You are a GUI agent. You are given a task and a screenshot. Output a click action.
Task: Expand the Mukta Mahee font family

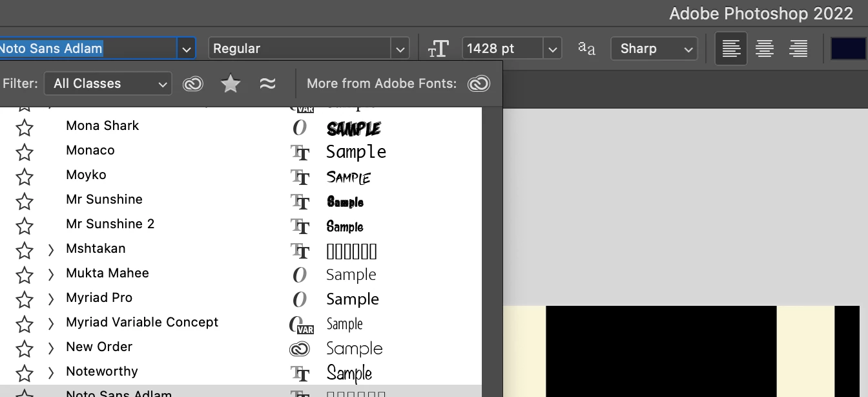tap(51, 274)
